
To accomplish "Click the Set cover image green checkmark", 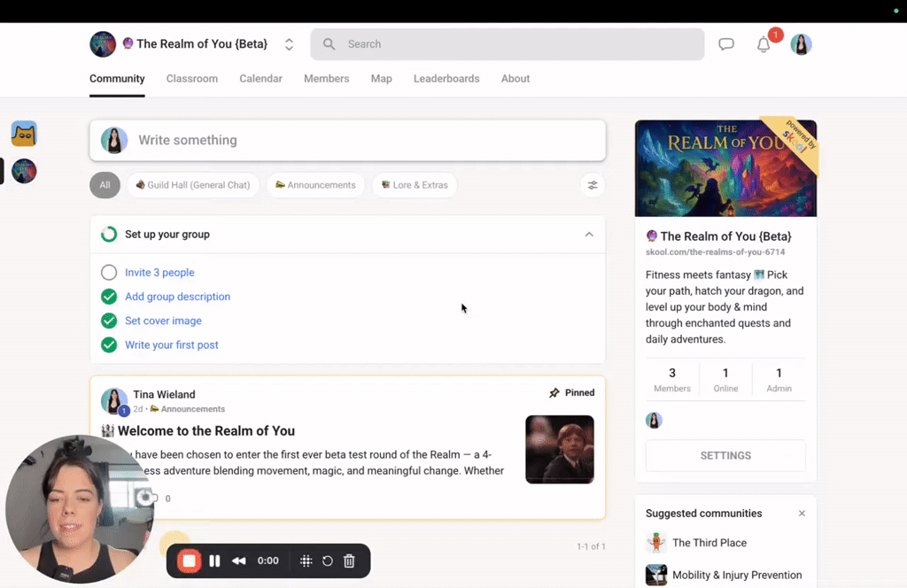I will 109,321.
